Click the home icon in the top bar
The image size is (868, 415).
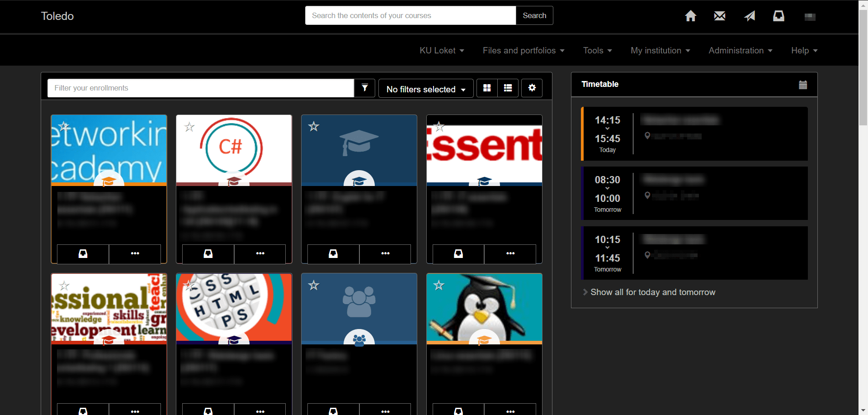[691, 16]
